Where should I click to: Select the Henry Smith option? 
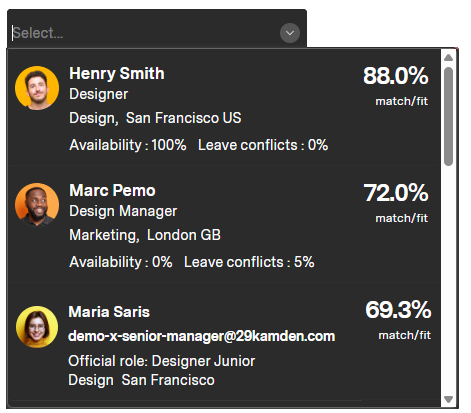224,108
